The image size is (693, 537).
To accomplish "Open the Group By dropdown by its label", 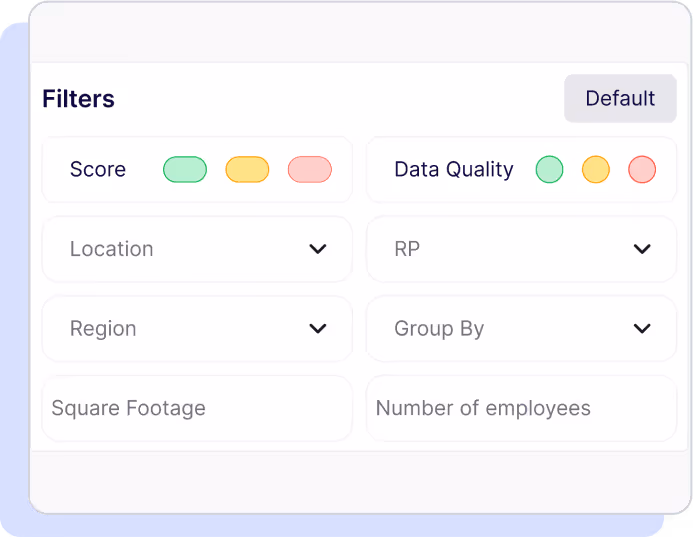I will pos(439,329).
